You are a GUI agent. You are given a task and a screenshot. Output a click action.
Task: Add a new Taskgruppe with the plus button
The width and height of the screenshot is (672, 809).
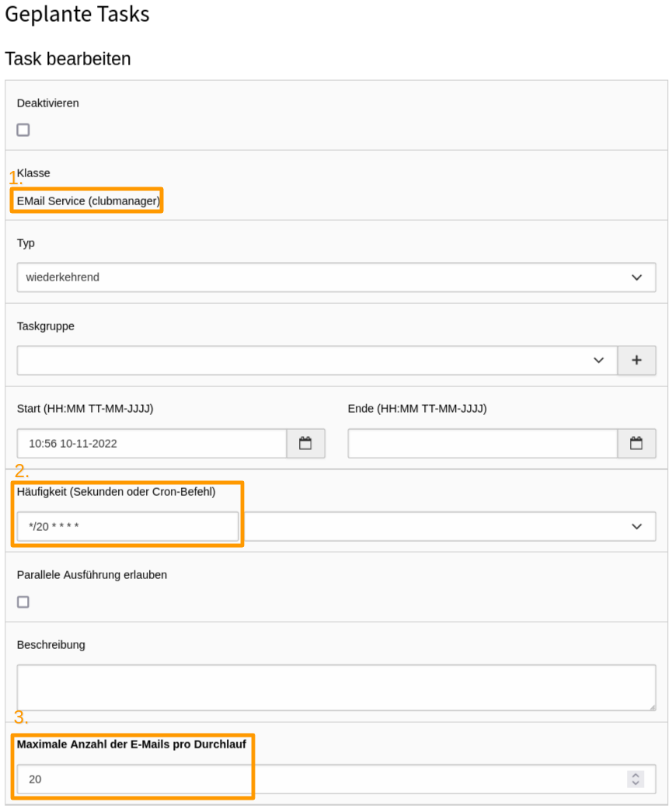tap(636, 360)
